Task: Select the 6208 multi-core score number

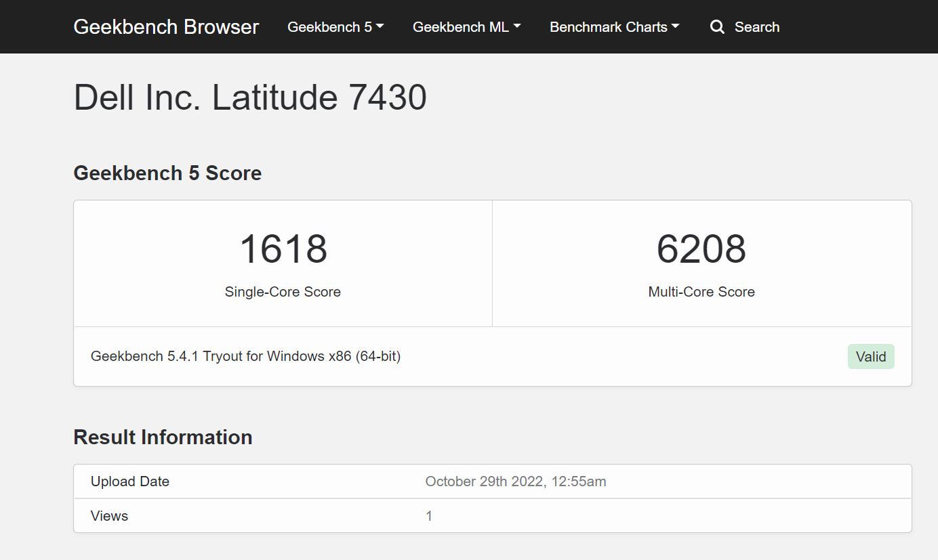Action: [x=701, y=249]
